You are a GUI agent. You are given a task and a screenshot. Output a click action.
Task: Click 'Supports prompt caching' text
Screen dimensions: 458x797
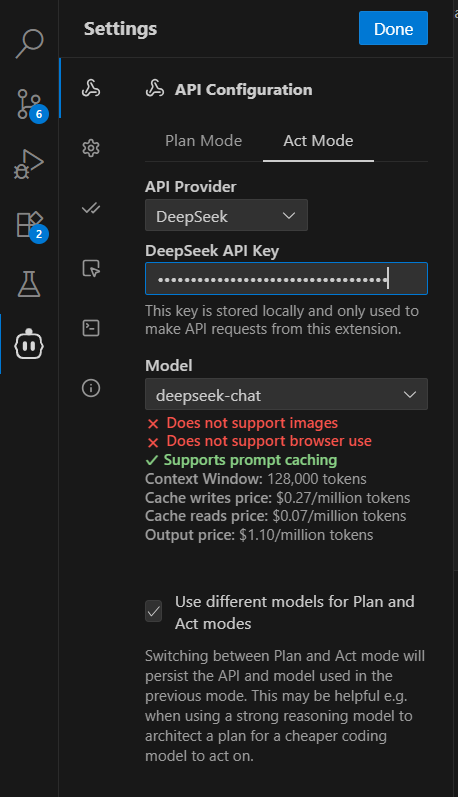tap(250, 460)
